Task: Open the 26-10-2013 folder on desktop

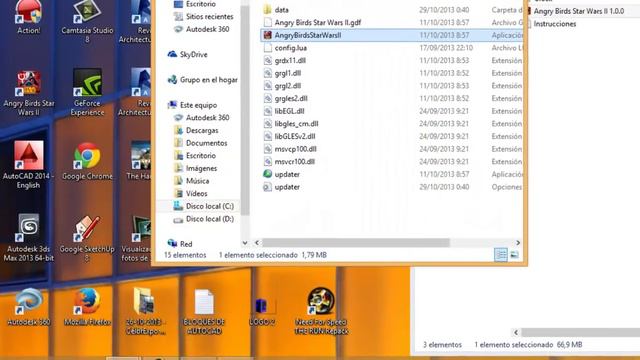Action: 145,311
